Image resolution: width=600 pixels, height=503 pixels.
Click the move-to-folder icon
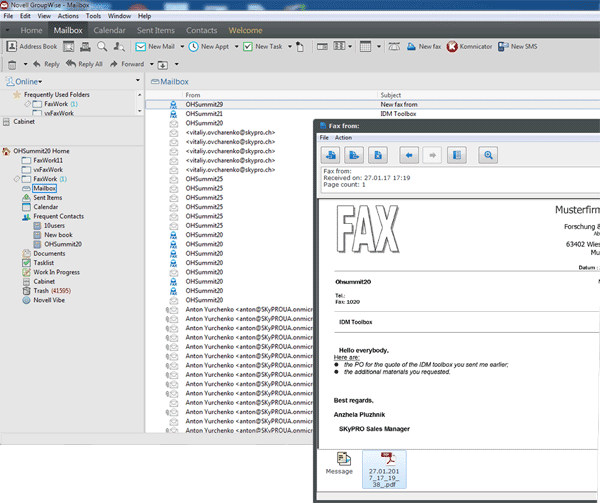coord(163,65)
